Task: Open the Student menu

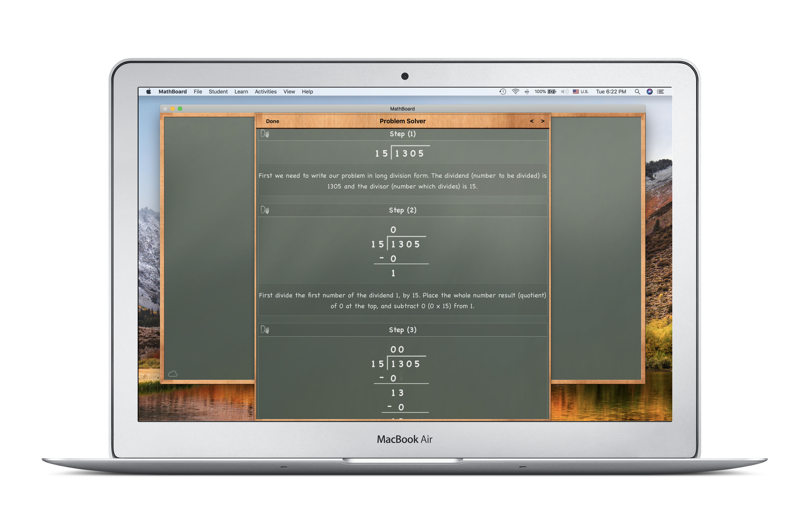Action: (218, 91)
